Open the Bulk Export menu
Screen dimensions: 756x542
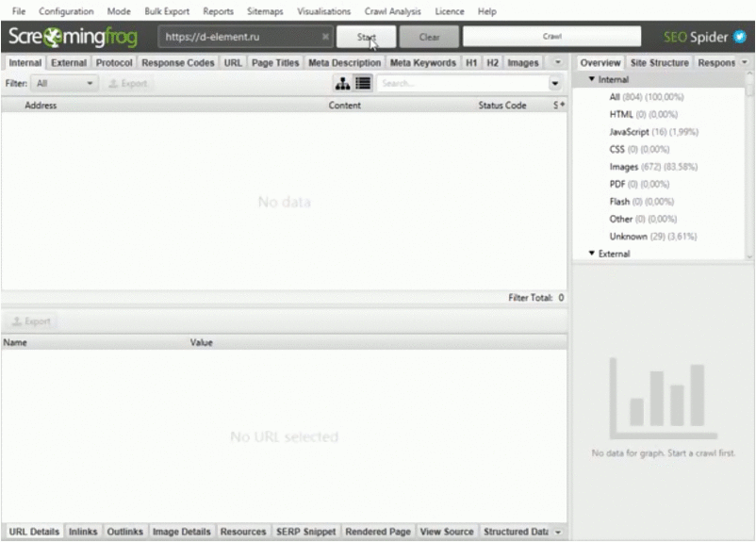point(167,11)
